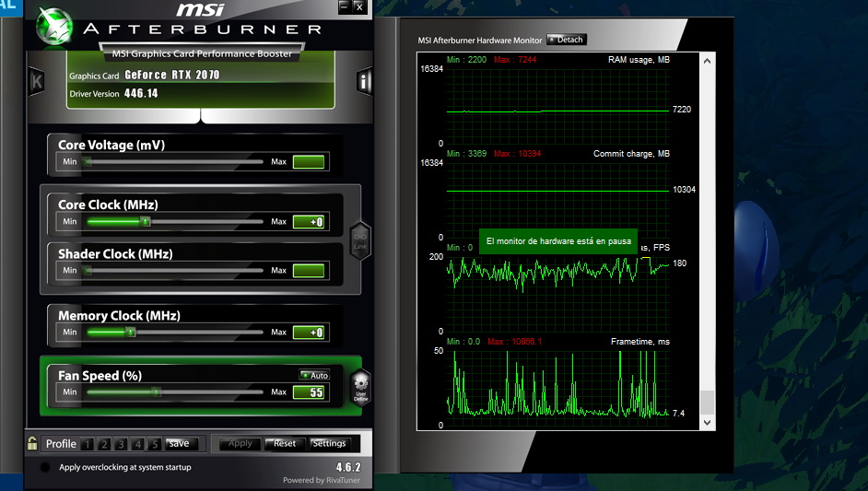The width and height of the screenshot is (868, 491).
Task: Click the Fan Speed slider handle
Action: click(157, 392)
